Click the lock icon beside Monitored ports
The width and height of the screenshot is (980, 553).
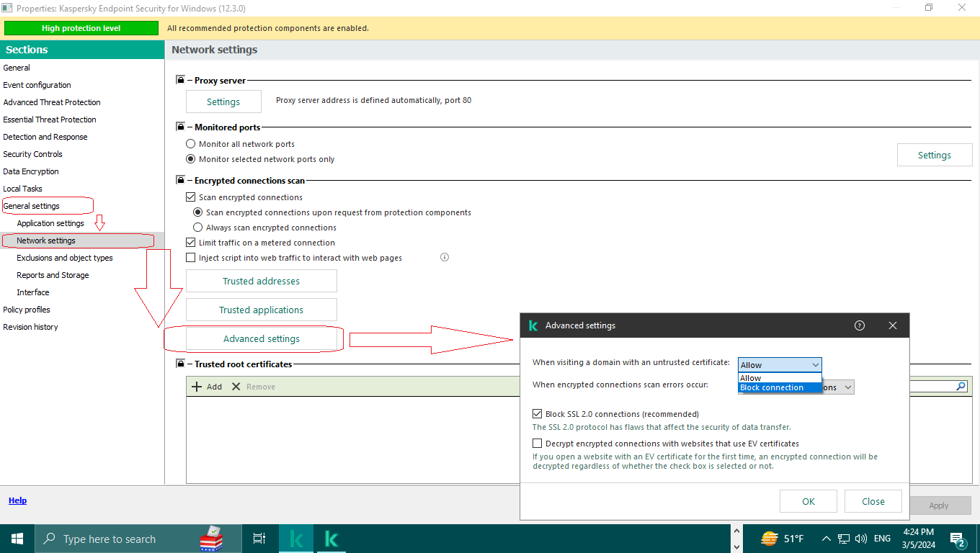pos(180,127)
